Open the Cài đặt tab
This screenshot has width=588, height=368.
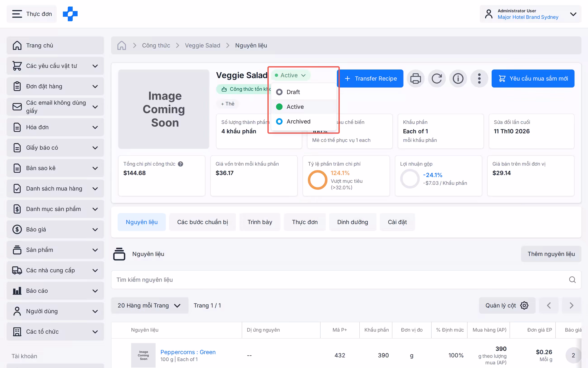point(397,222)
